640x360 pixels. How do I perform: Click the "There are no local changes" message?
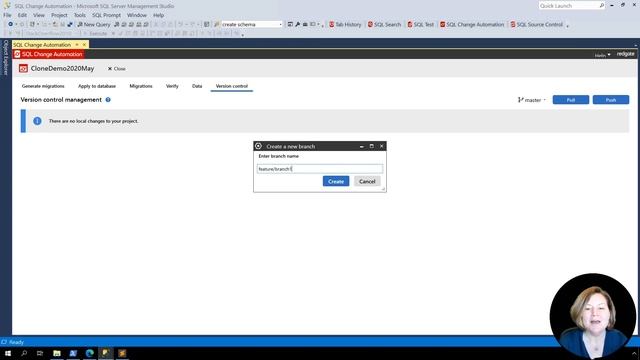[93, 121]
